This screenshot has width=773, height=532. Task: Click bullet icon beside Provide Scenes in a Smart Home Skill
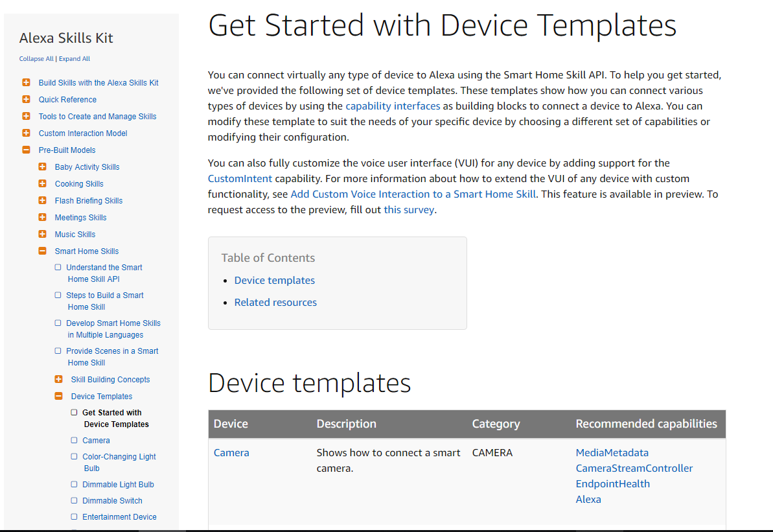(x=58, y=351)
